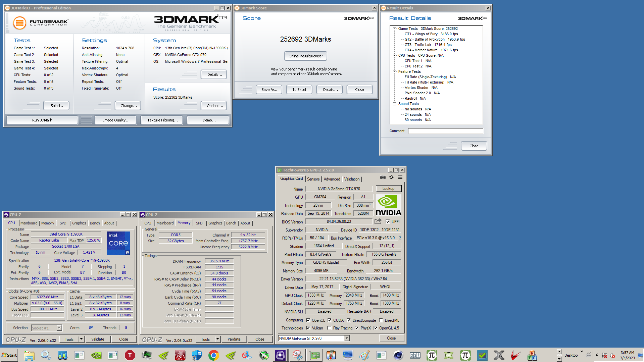Open Socket #1 selection dropdown

pos(59,328)
